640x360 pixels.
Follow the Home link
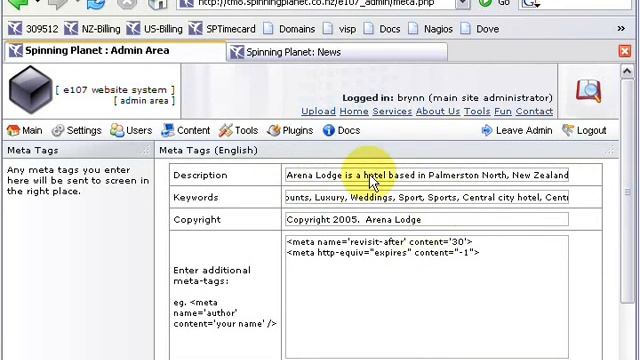coord(354,111)
